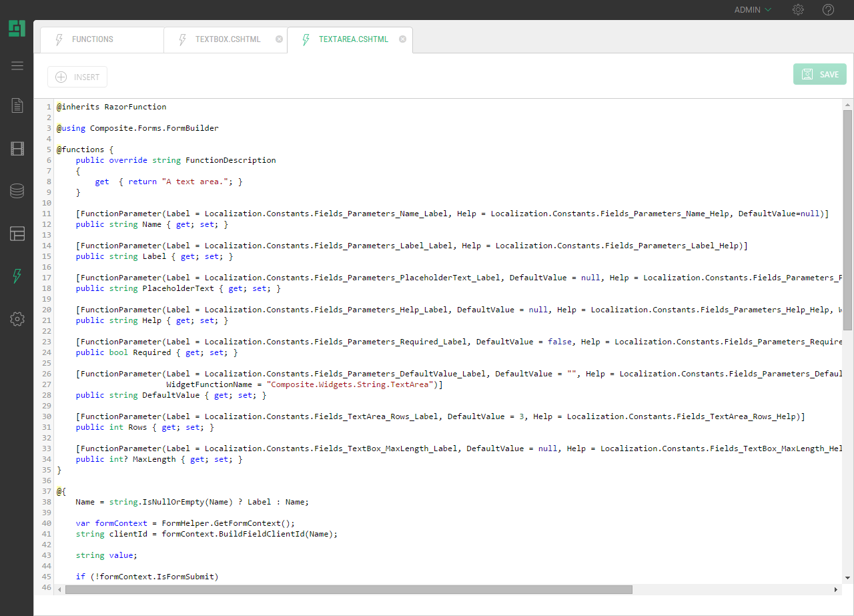The height and width of the screenshot is (616, 854).
Task: Switch to the FUNCTIONS tab
Action: coord(93,39)
